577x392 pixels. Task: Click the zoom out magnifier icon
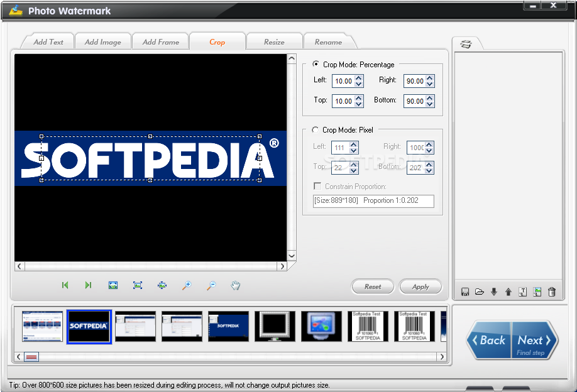point(212,285)
